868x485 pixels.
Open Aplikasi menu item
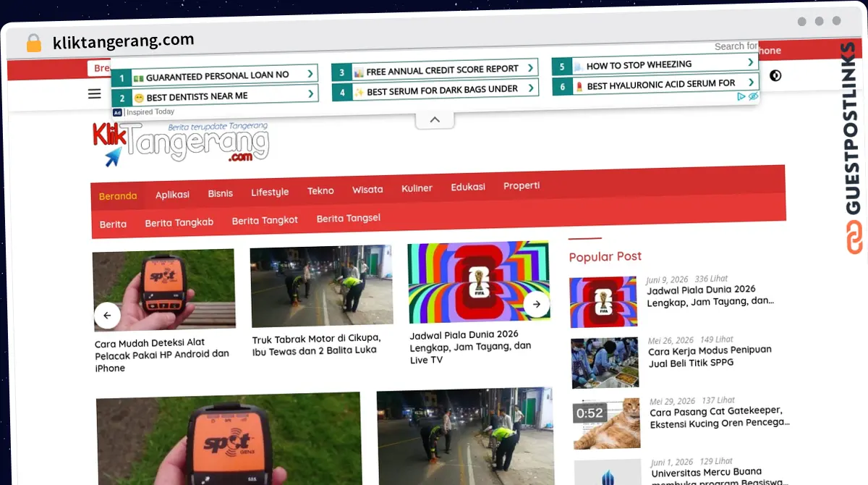click(172, 195)
